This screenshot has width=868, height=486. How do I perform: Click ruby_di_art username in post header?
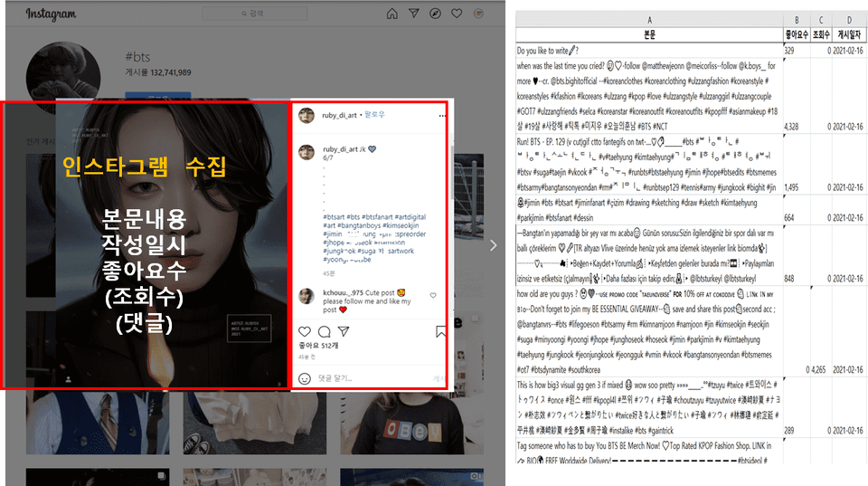[x=339, y=115]
